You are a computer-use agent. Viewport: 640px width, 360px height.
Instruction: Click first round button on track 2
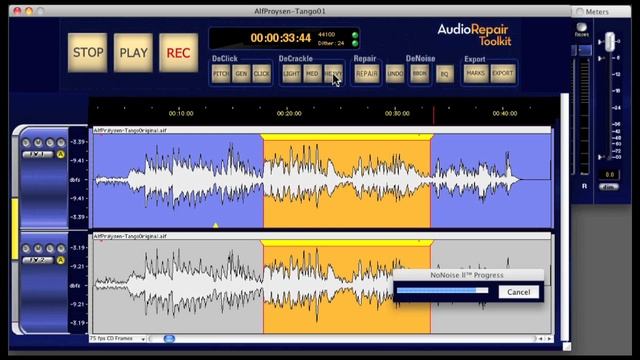26,248
